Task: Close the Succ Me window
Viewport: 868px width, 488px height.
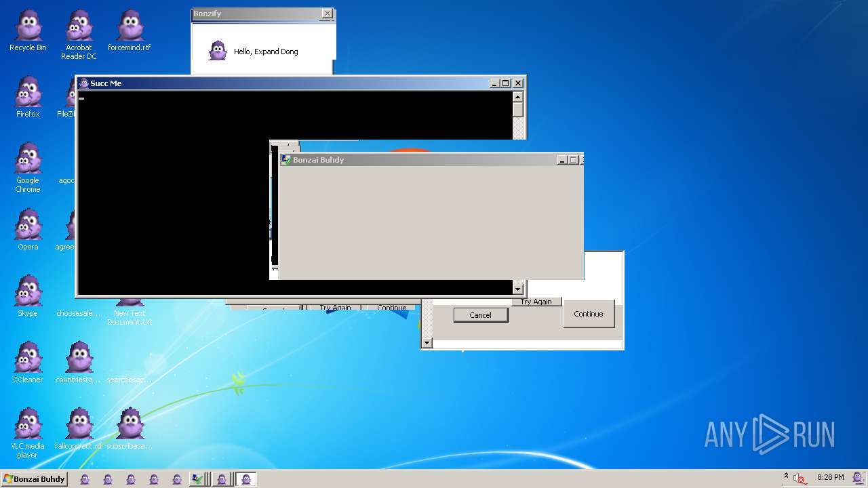Action: [x=518, y=83]
